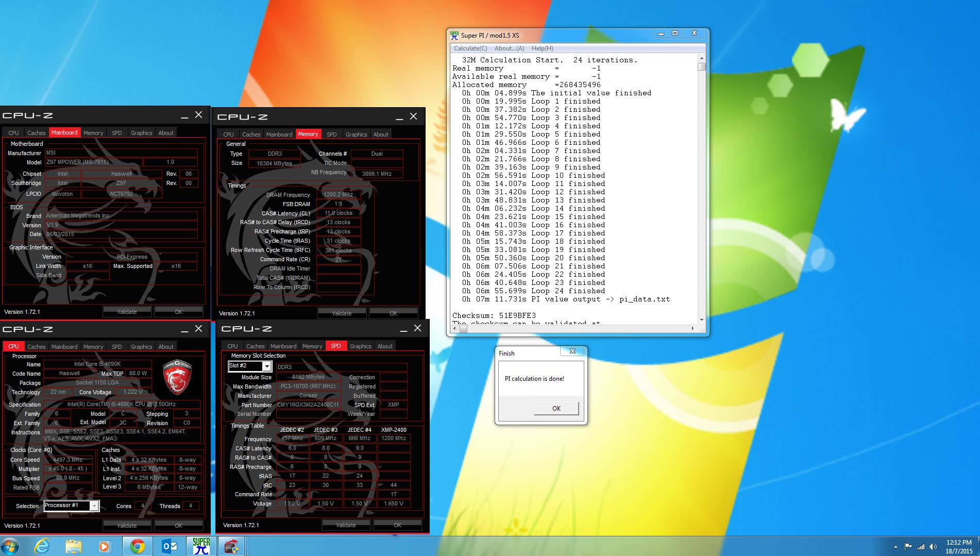Close the CPU tab CPU-Z window

pos(198,329)
